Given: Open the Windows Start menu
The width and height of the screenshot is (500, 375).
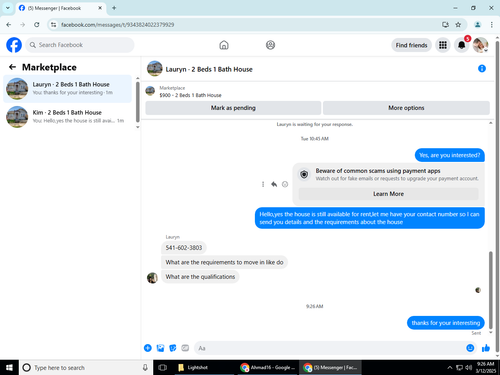Looking at the screenshot, I should (x=9, y=367).
